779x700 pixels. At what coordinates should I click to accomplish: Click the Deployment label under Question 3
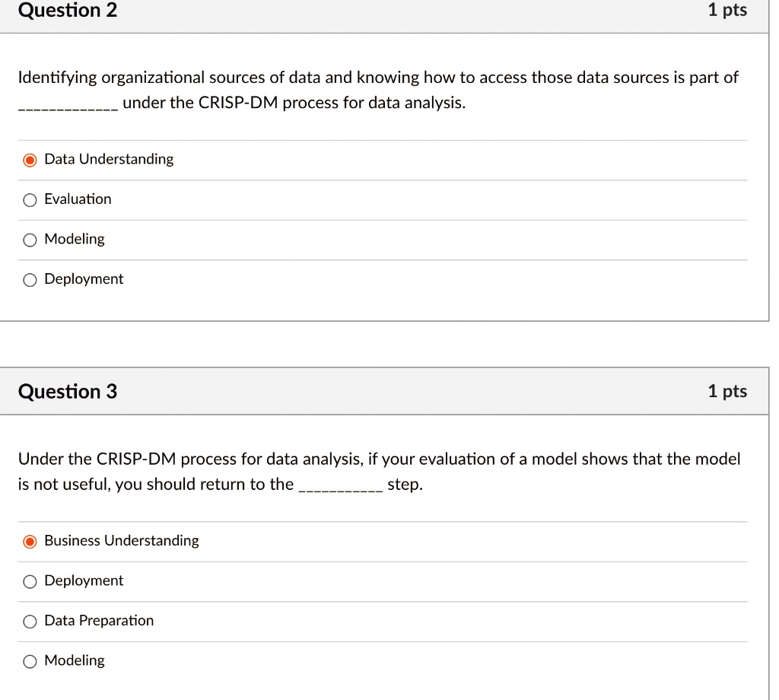(84, 581)
